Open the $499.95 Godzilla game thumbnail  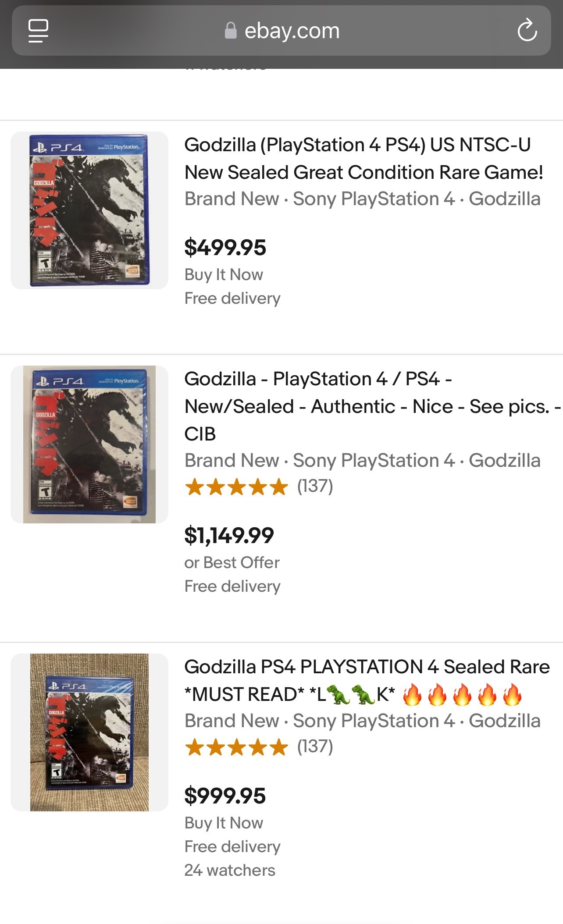(x=89, y=210)
